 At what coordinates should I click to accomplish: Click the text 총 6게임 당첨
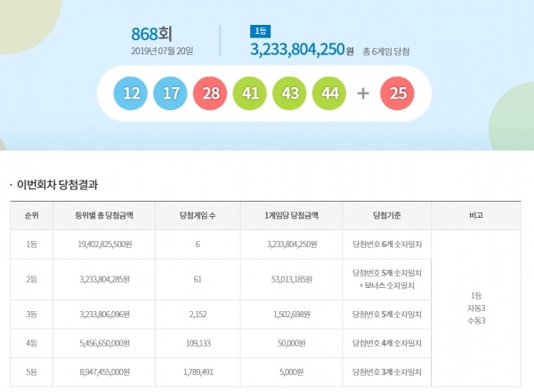click(x=386, y=52)
